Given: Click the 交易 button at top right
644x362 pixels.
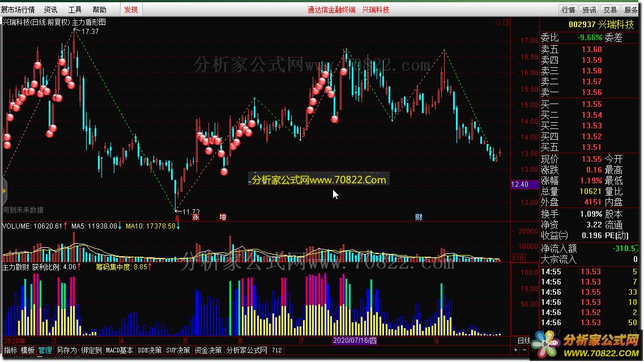Looking at the screenshot, I should pos(610,10).
